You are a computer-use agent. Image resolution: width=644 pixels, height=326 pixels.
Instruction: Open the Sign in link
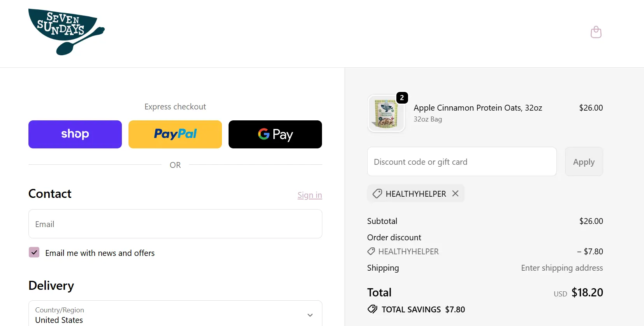[x=310, y=195]
